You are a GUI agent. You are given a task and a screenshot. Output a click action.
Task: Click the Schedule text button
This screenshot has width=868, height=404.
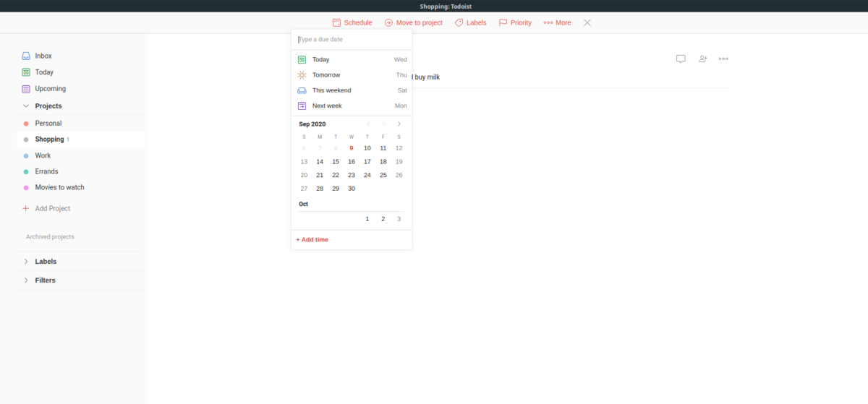coord(358,22)
